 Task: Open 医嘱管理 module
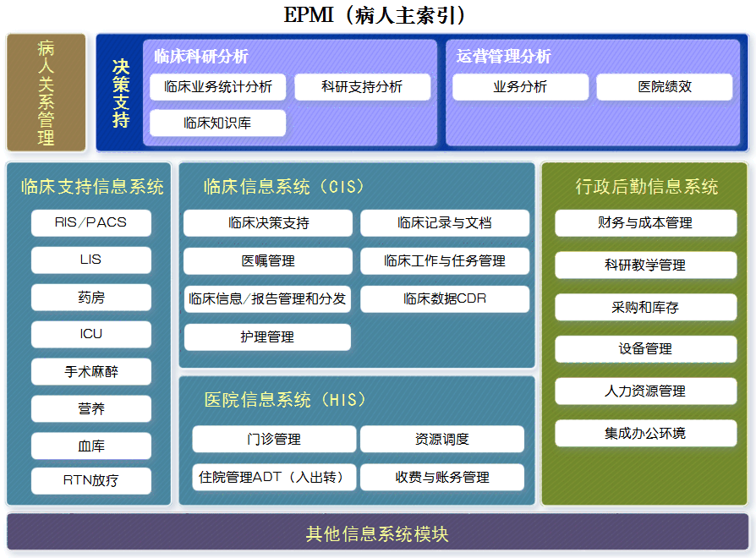(268, 261)
